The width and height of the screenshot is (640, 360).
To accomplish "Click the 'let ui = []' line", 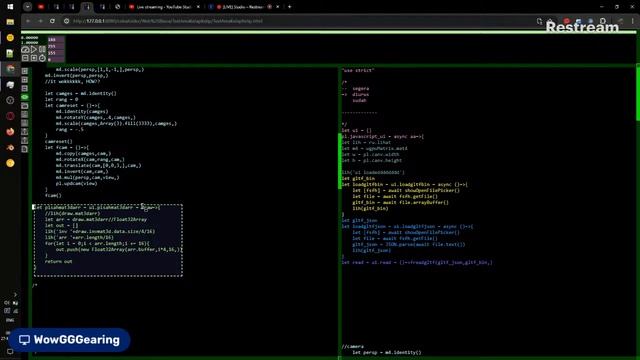I will [x=357, y=131].
